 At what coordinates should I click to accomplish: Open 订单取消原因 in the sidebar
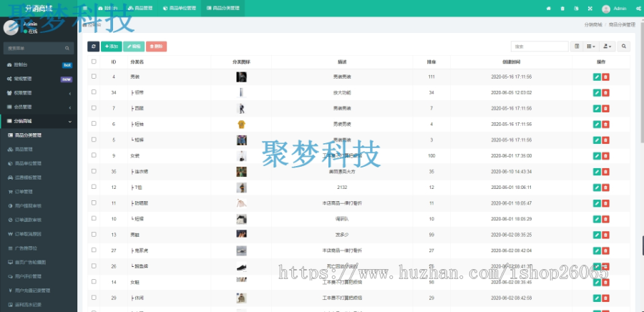click(x=39, y=234)
